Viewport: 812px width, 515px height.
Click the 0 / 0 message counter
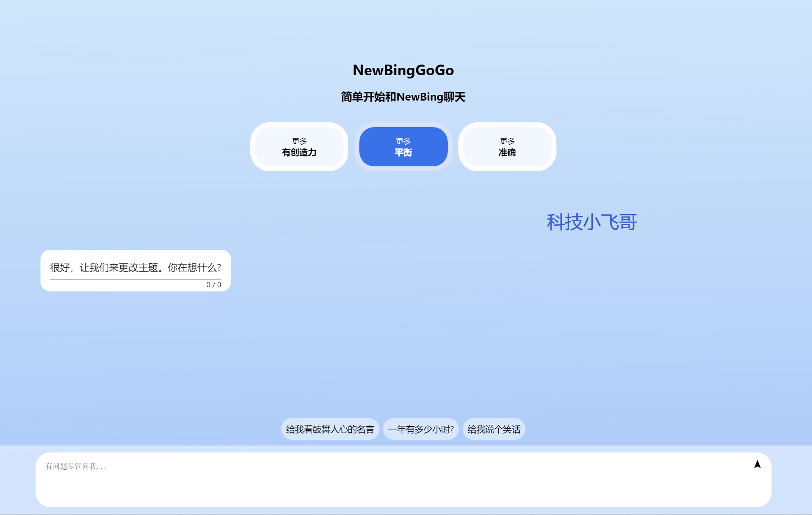[x=213, y=285]
